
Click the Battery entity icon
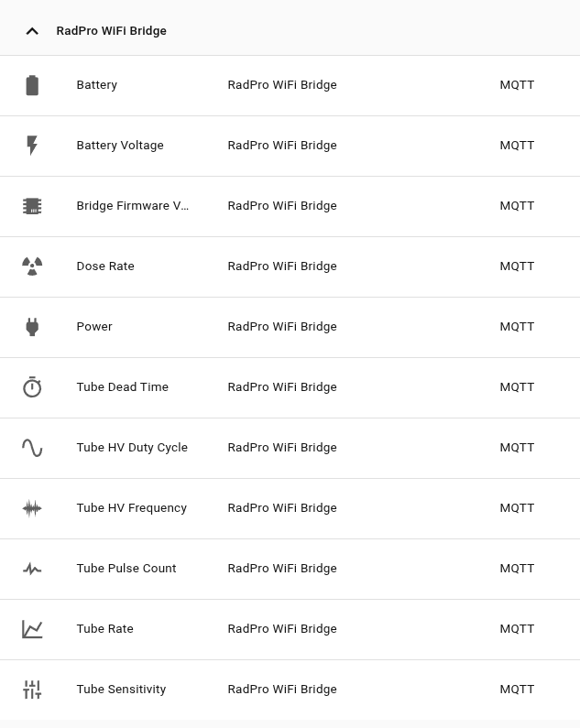(32, 85)
